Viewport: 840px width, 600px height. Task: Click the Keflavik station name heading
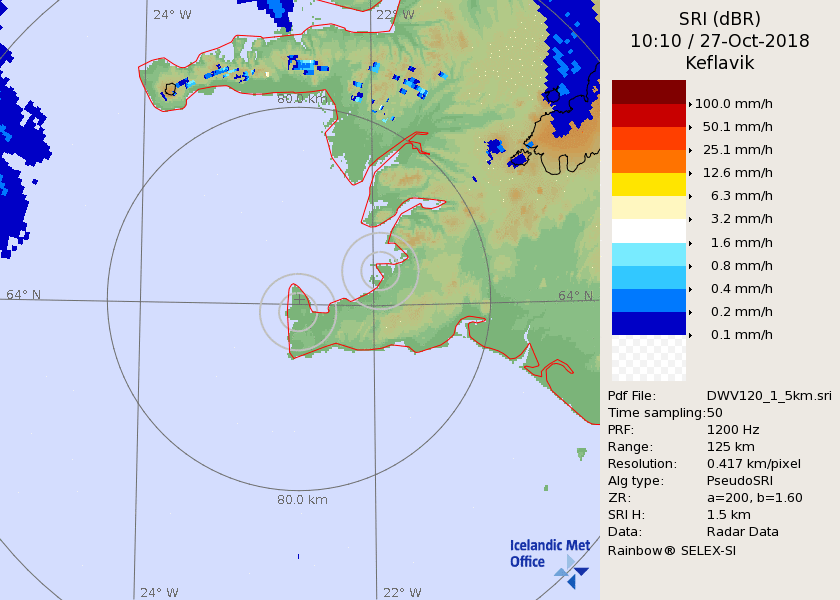(719, 63)
